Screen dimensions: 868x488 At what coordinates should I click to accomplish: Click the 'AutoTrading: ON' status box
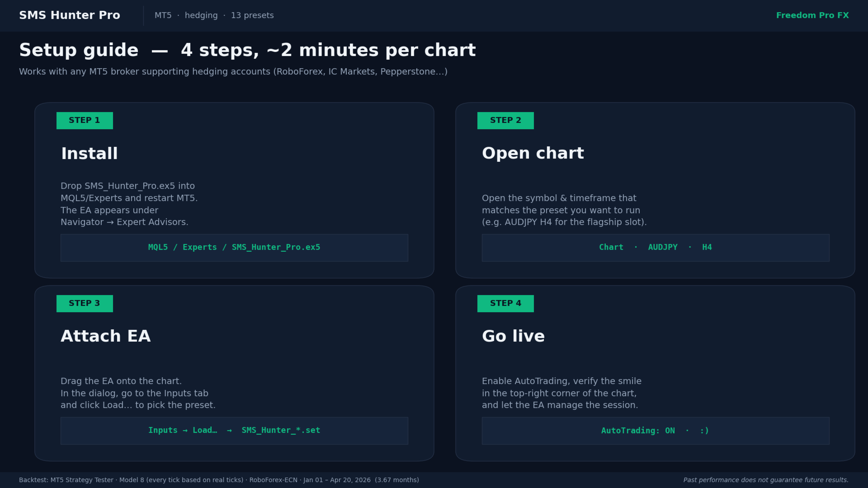(x=655, y=431)
